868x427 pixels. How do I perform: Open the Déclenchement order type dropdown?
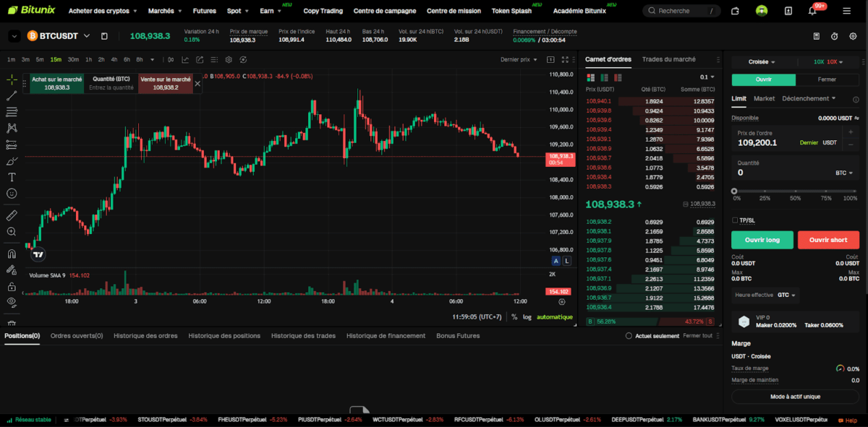coord(809,98)
